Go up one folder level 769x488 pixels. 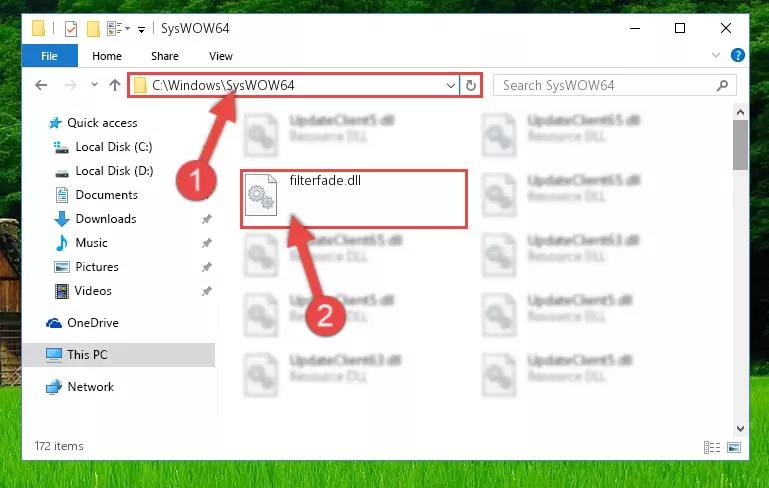point(115,85)
